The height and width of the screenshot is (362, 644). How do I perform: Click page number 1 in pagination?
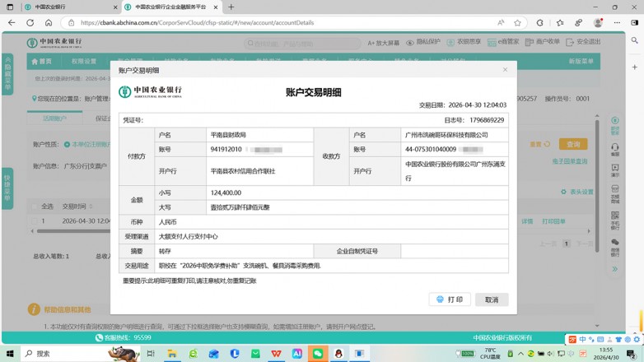click(567, 244)
